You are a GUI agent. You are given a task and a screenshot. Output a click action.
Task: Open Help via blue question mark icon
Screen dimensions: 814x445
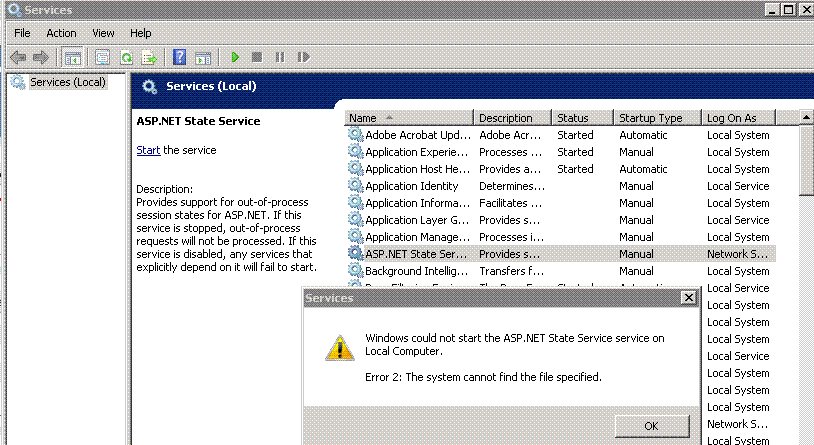pos(179,58)
